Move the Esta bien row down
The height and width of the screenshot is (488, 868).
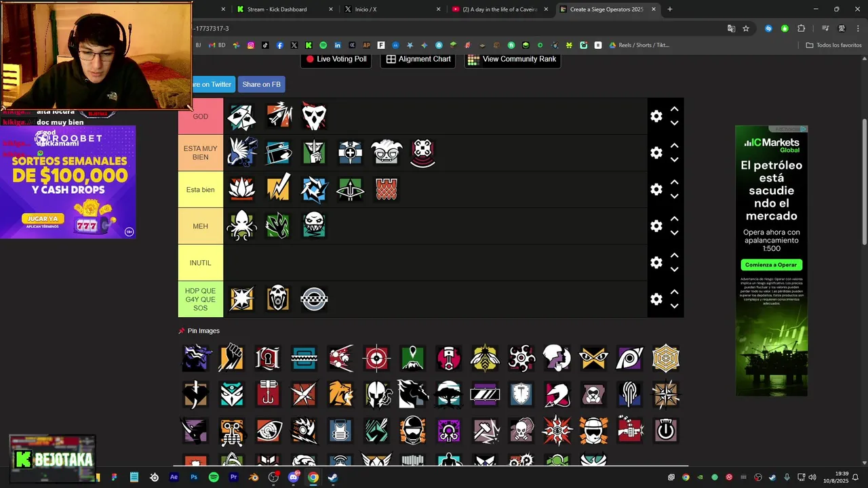pyautogui.click(x=674, y=197)
